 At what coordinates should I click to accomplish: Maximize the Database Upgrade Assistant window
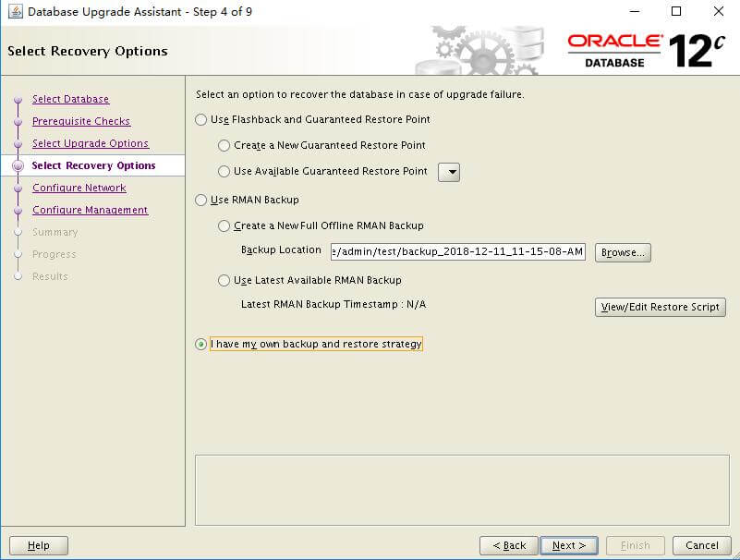[676, 11]
